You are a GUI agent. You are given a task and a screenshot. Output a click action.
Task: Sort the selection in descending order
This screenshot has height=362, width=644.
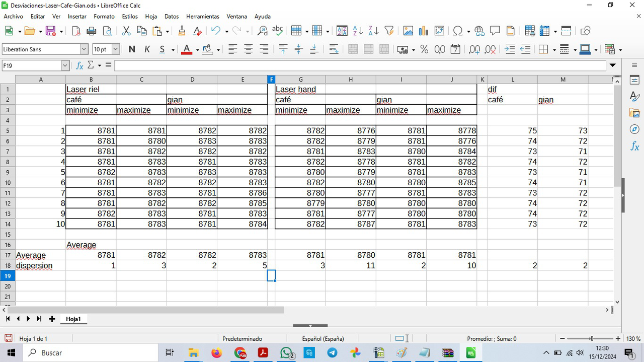373,31
